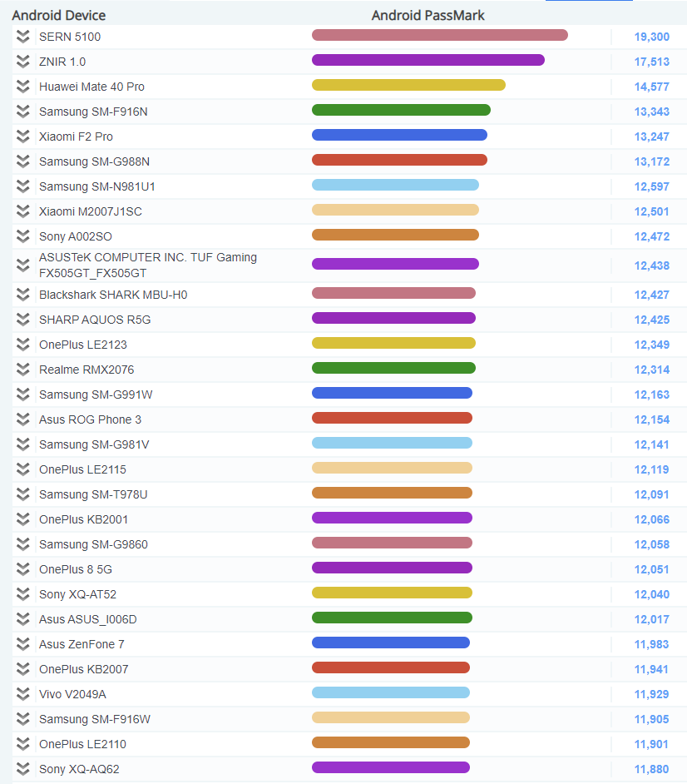Viewport: 687px width, 784px height.
Task: Expand the SHARP AQUOS R5G chevron
Action: click(x=23, y=320)
